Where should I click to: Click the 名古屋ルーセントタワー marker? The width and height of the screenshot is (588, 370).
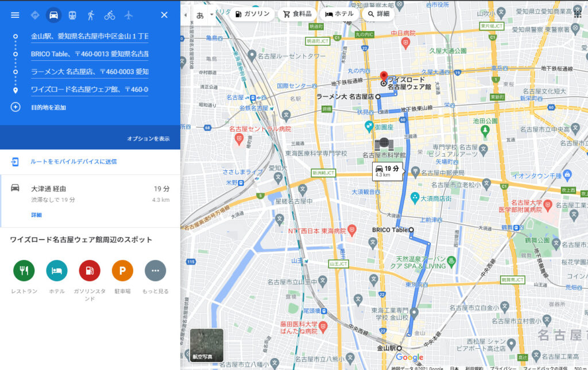pos(252,56)
